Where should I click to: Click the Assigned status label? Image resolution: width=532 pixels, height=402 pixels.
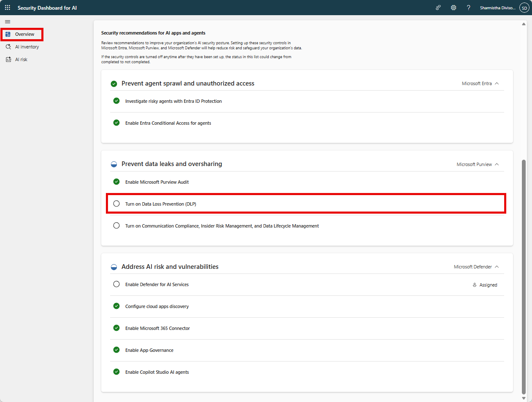(488, 285)
